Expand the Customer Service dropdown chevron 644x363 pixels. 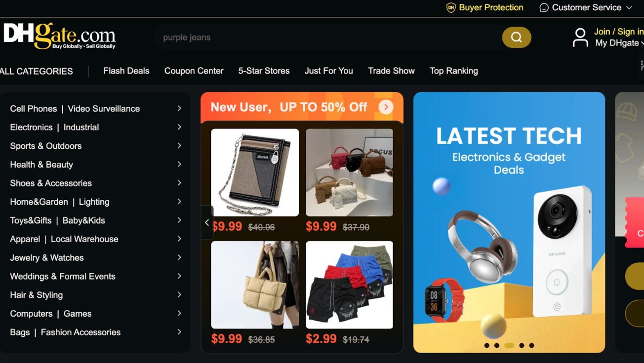point(629,8)
